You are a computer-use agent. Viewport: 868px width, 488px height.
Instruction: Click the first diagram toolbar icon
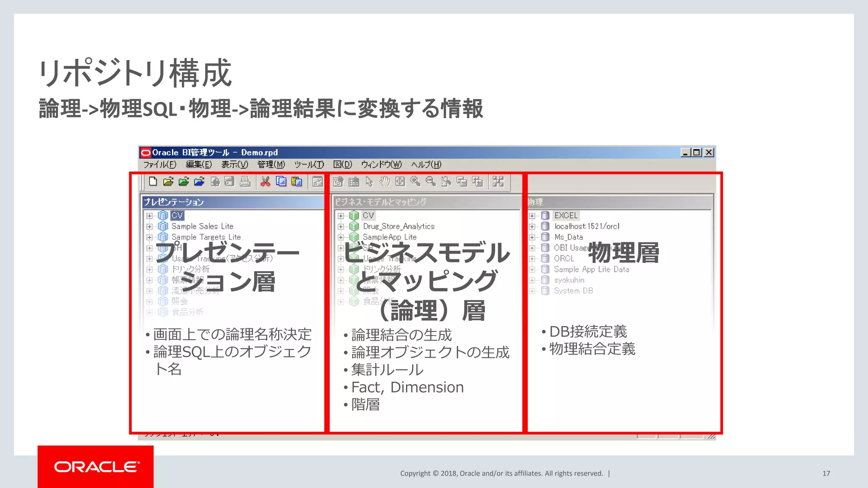[x=338, y=182]
